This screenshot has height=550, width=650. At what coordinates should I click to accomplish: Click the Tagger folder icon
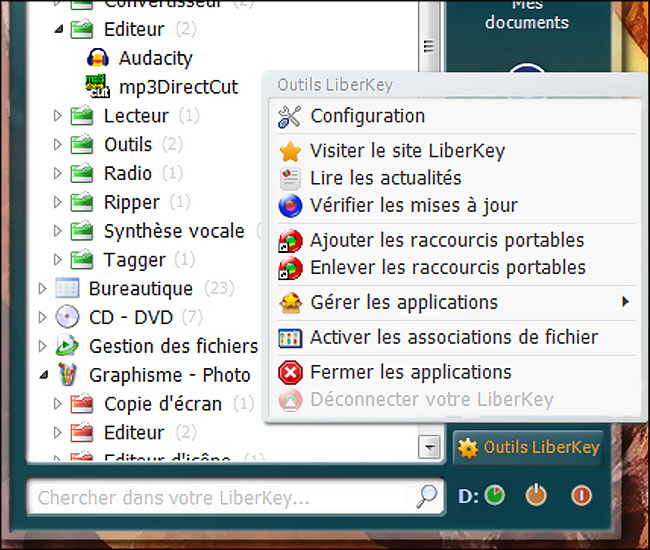coord(82,259)
